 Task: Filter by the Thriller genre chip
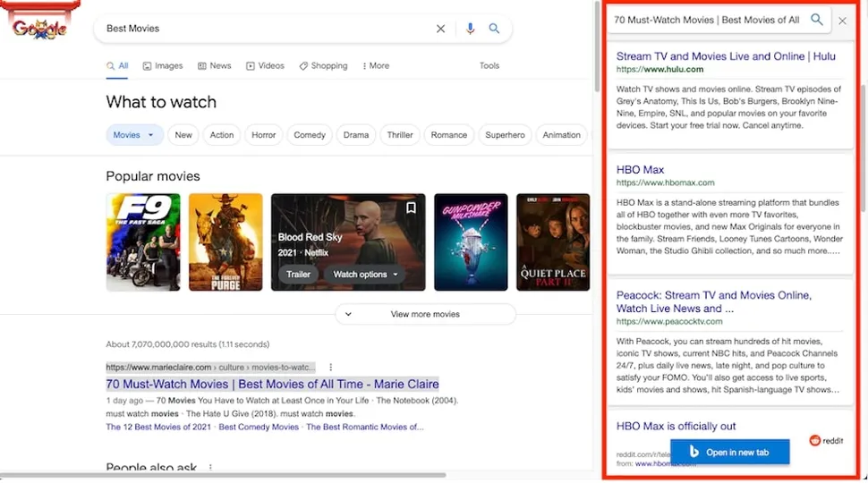[400, 135]
